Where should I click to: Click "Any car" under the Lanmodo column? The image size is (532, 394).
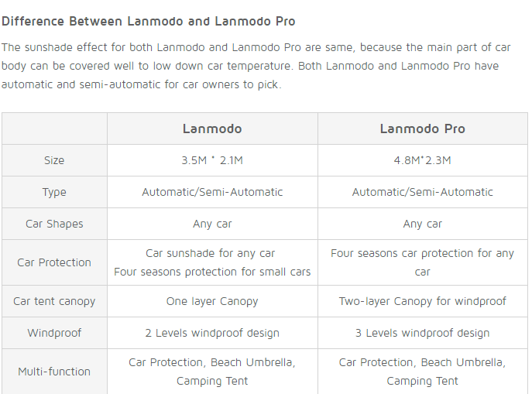coord(212,224)
